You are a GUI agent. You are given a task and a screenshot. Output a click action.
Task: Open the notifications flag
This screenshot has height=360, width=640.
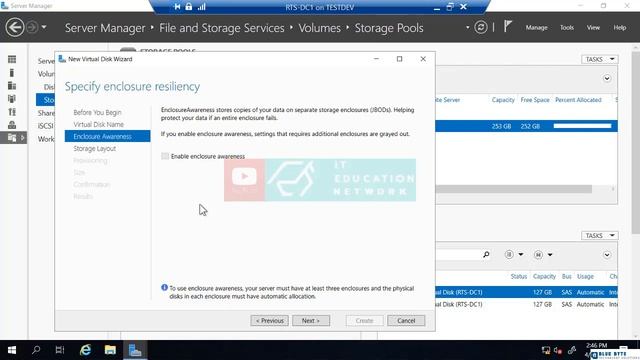click(507, 27)
